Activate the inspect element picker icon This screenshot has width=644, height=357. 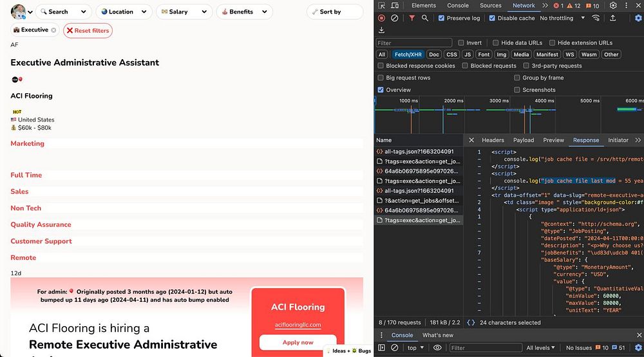click(381, 5)
